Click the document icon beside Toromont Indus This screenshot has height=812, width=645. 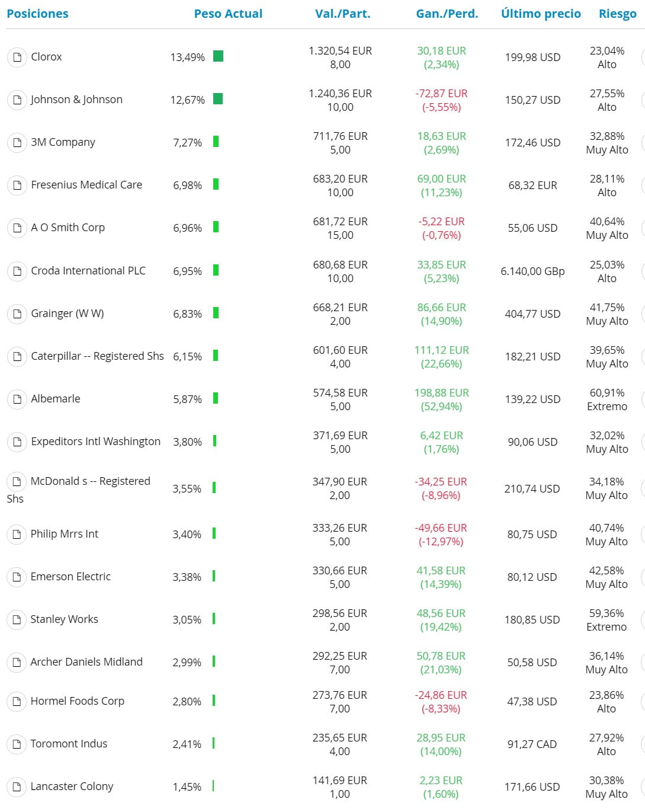click(17, 744)
